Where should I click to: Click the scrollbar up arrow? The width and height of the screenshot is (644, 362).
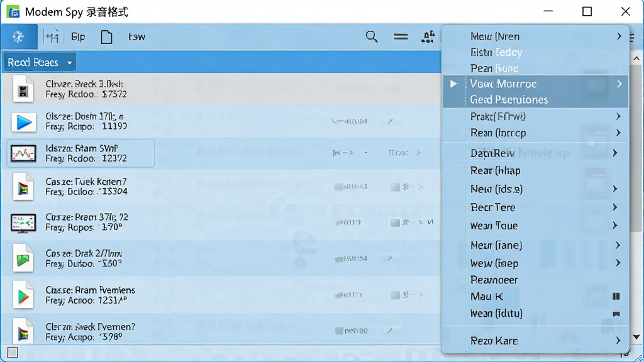(636, 58)
